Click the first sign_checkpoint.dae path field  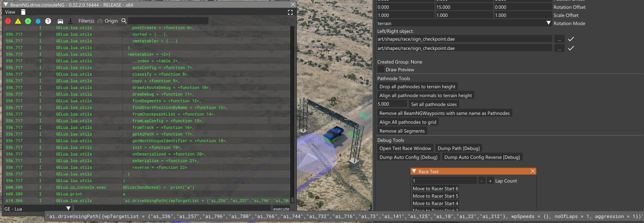click(464, 39)
